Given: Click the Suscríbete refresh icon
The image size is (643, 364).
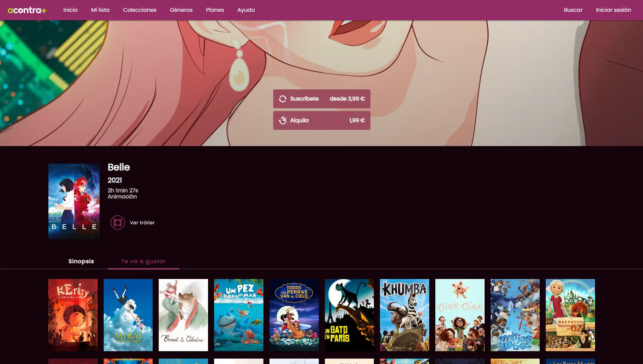Looking at the screenshot, I should pyautogui.click(x=283, y=99).
